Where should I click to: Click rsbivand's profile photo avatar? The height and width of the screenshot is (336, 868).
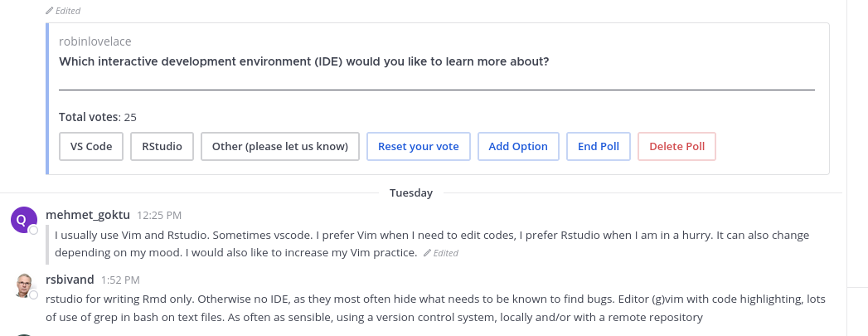tap(23, 285)
